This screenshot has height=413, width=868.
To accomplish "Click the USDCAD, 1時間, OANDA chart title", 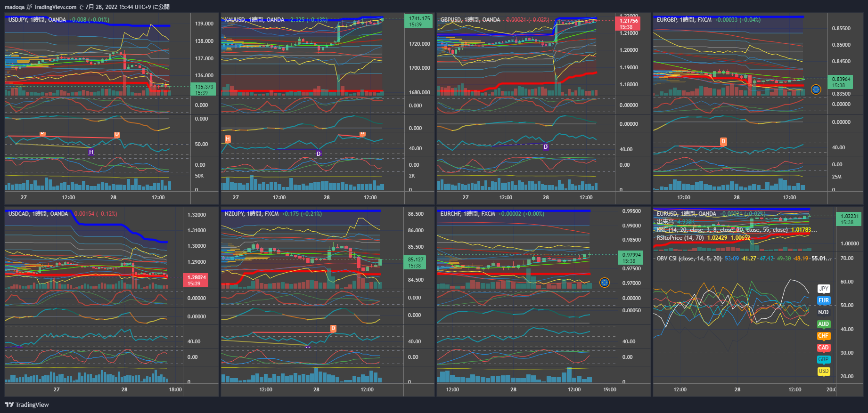I will (38, 214).
